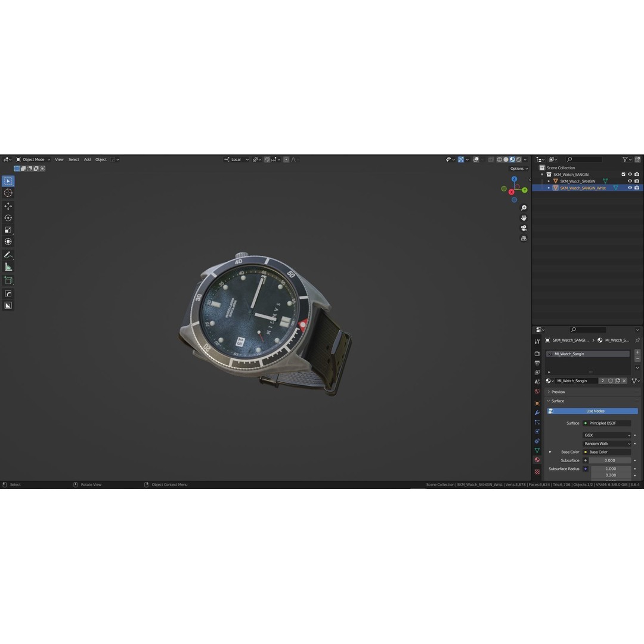Click the Use Nodes button
Screen dimensions: 644x644
click(592, 411)
